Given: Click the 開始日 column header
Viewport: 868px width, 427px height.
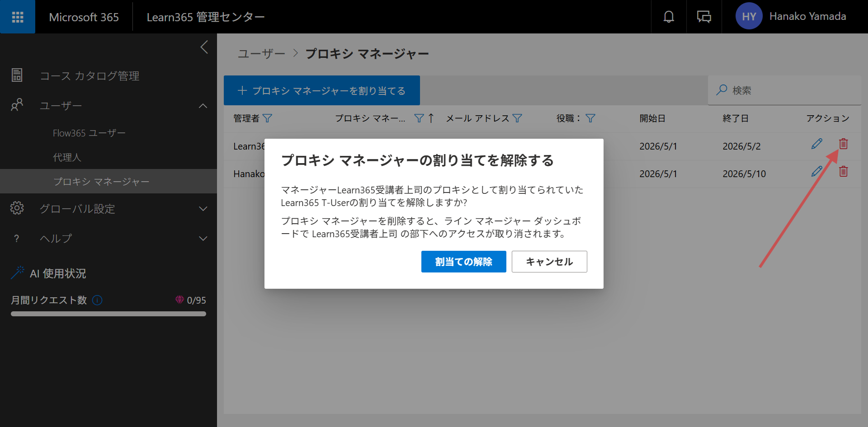Looking at the screenshot, I should (652, 118).
